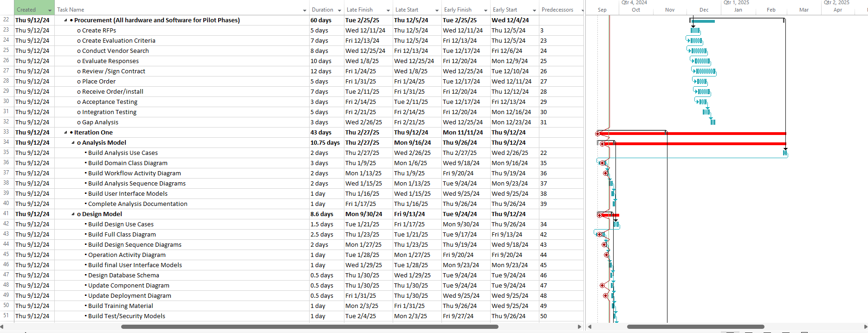Click the red Iteration One summary bar
The width and height of the screenshot is (868, 333).
[692, 134]
